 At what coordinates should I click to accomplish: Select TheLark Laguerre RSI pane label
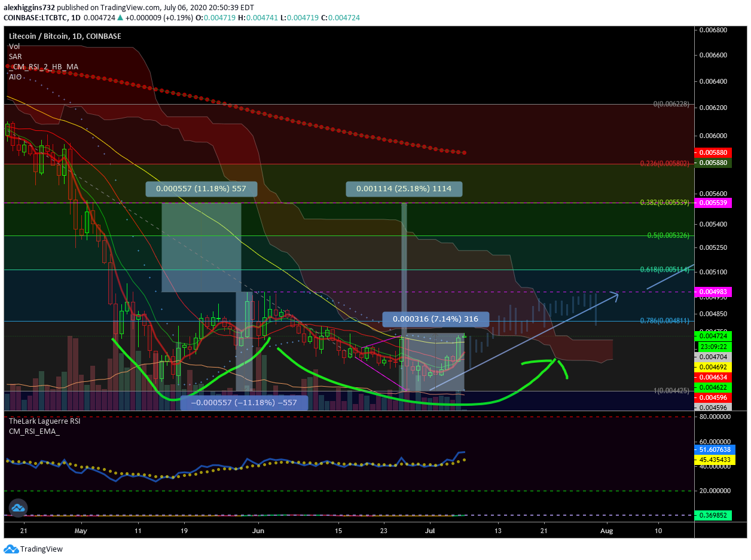tap(44, 421)
